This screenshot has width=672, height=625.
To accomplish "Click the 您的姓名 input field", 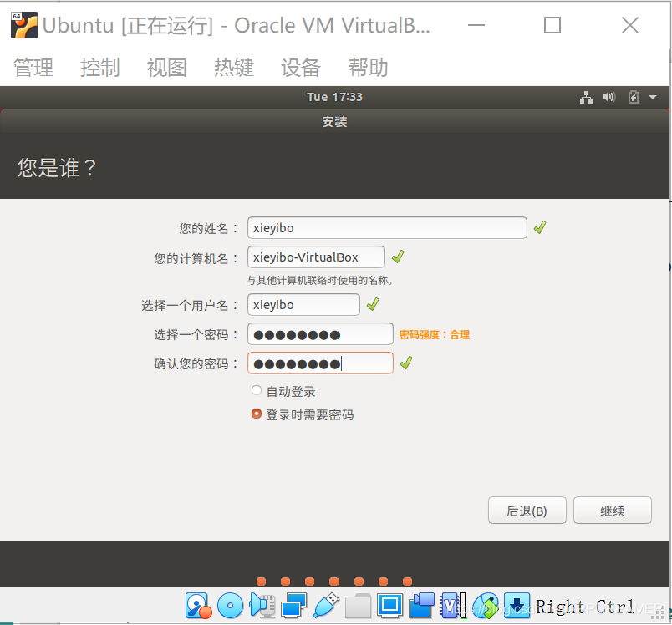I will point(387,227).
